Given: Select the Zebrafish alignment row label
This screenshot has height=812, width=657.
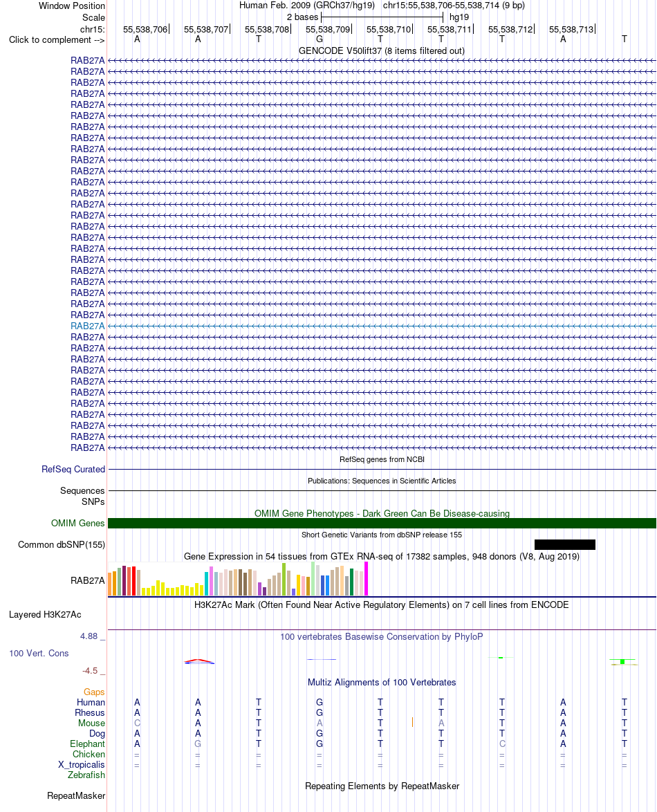Looking at the screenshot, I should coord(86,775).
